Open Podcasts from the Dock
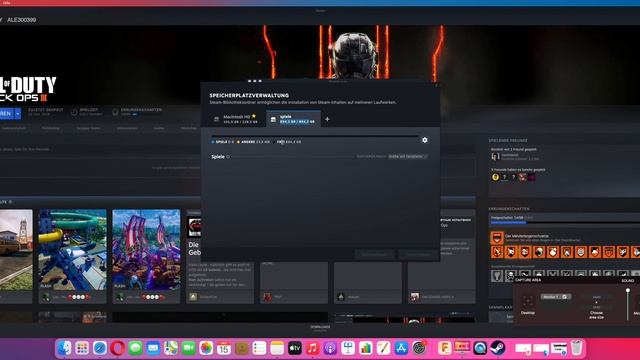 point(330,348)
